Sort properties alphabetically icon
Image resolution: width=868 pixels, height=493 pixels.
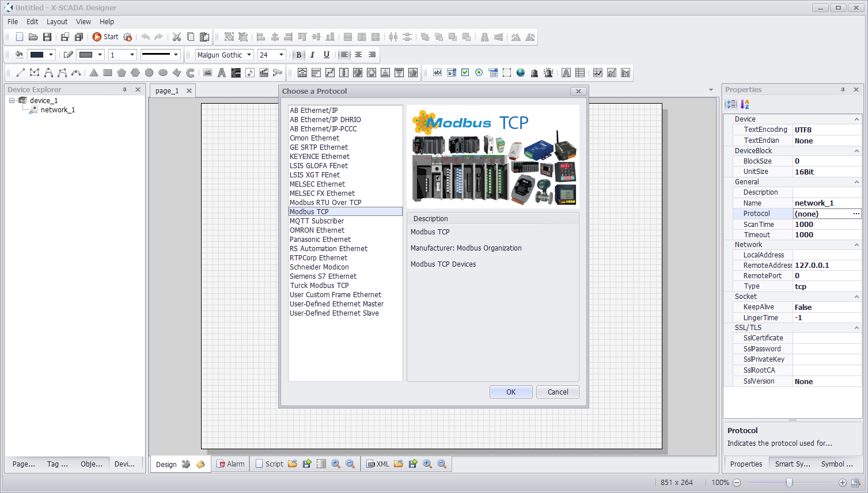pos(745,104)
